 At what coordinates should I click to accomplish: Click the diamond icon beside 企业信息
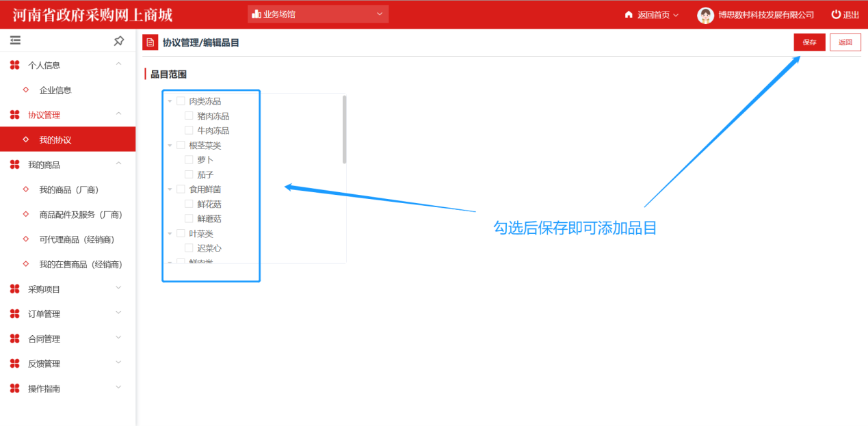[26, 90]
